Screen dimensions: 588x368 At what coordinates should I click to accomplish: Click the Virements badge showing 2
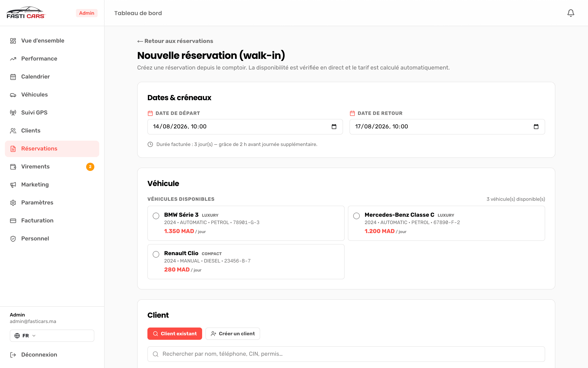pyautogui.click(x=90, y=167)
